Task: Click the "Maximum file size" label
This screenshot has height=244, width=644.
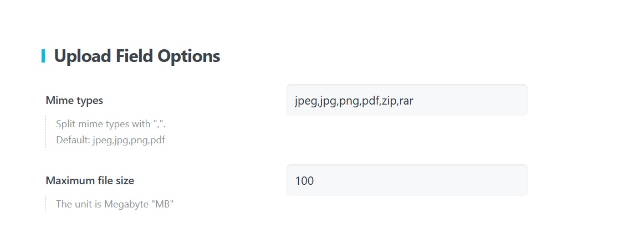Action: pos(90,180)
